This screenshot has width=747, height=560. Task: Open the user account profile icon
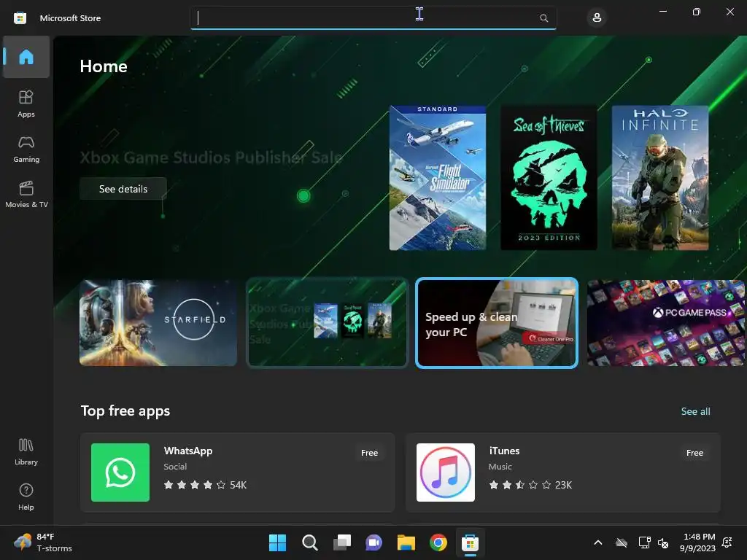coord(597,18)
